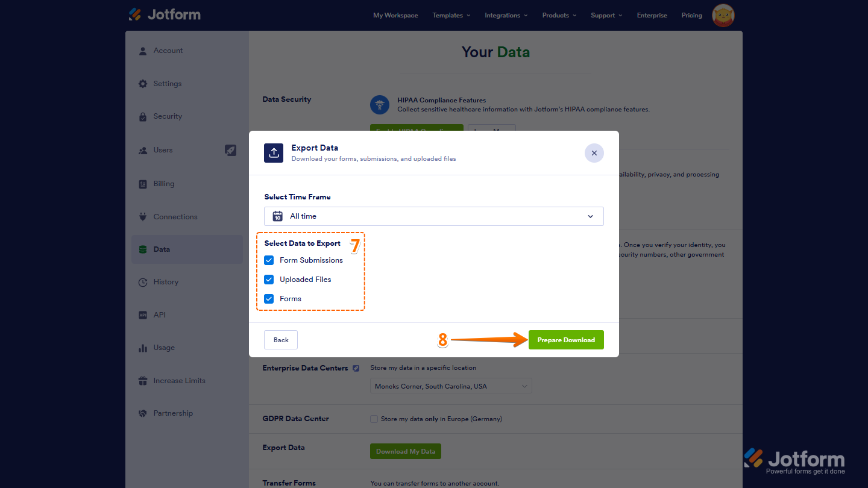Toggle the Uploaded Files checkbox
Screen dimensions: 868x488
tap(269, 279)
